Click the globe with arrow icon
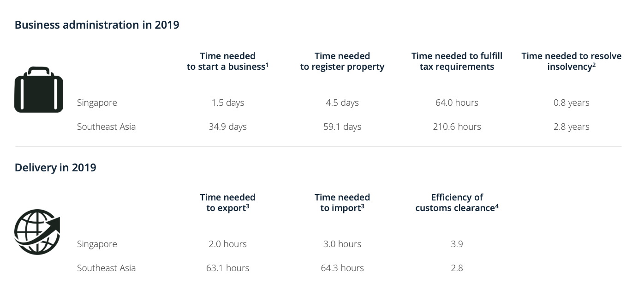This screenshot has height=303, width=644. click(37, 232)
